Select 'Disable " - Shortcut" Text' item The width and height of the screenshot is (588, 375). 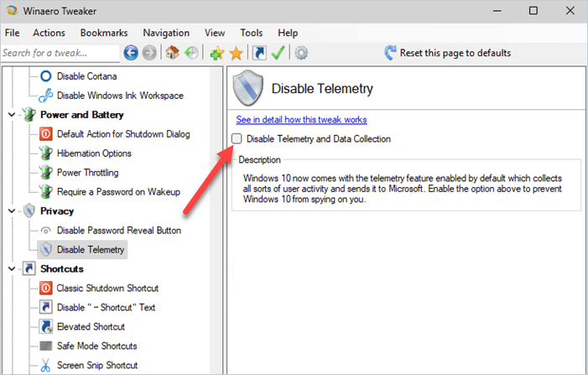(107, 308)
